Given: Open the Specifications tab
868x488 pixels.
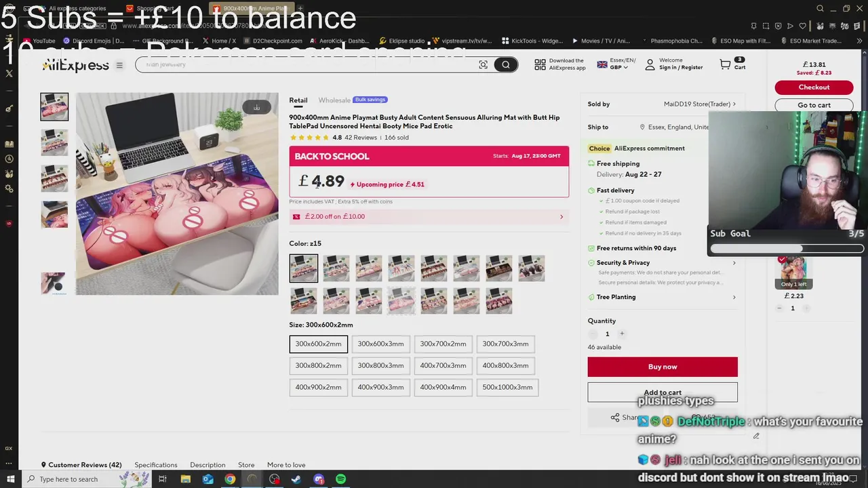Looking at the screenshot, I should [x=156, y=465].
